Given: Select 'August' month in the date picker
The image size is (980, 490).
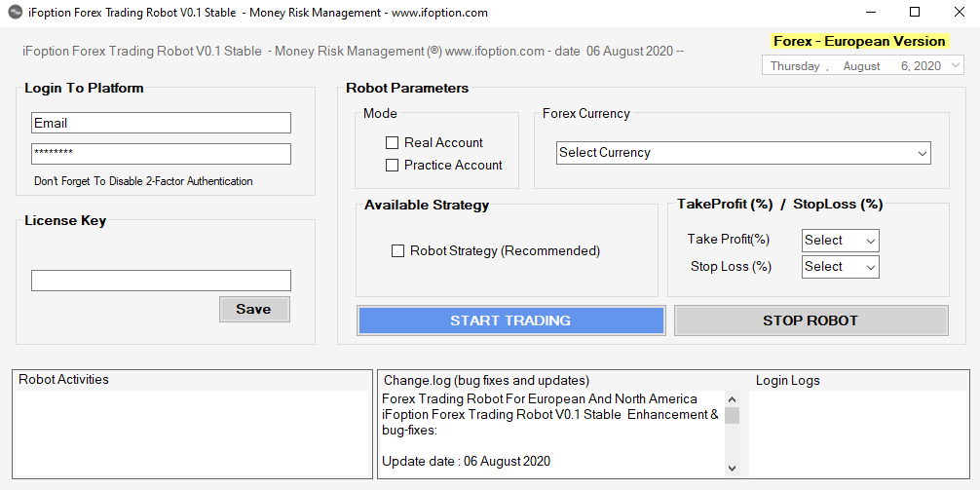Looking at the screenshot, I should [861, 66].
